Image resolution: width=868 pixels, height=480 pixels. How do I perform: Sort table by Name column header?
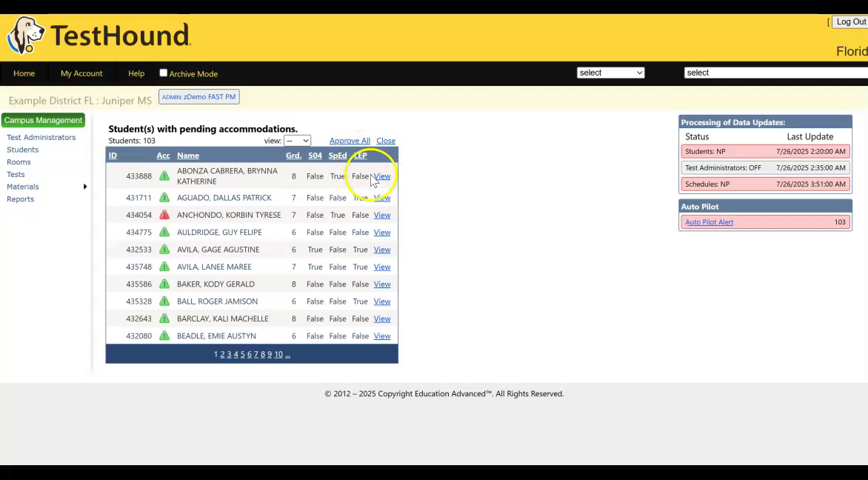(187, 156)
